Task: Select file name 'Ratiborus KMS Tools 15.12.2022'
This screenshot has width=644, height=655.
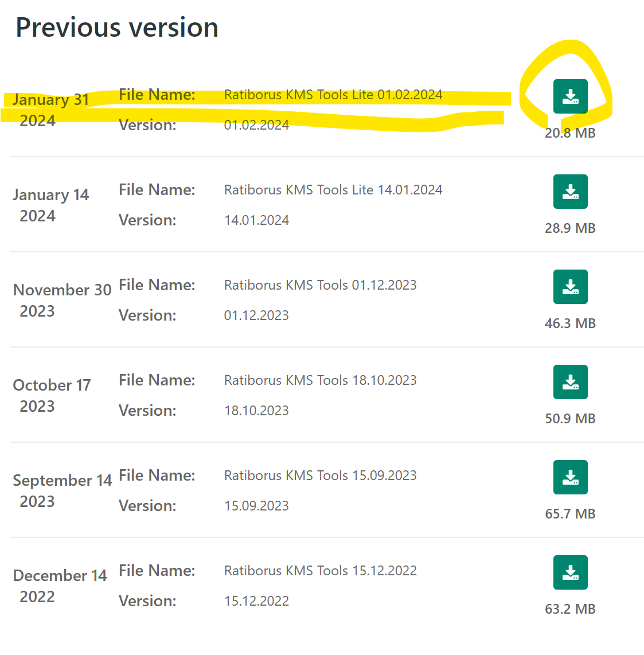Action: (x=321, y=571)
